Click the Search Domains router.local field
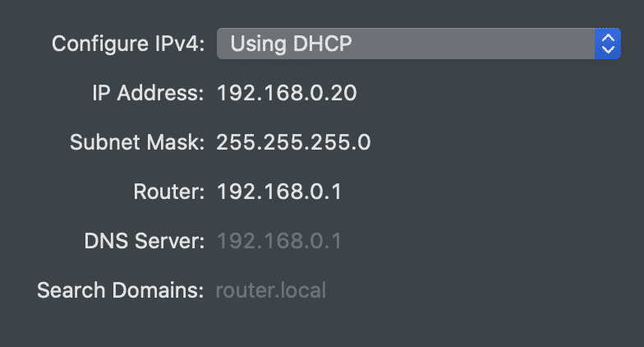Image resolution: width=644 pixels, height=347 pixels. point(271,290)
